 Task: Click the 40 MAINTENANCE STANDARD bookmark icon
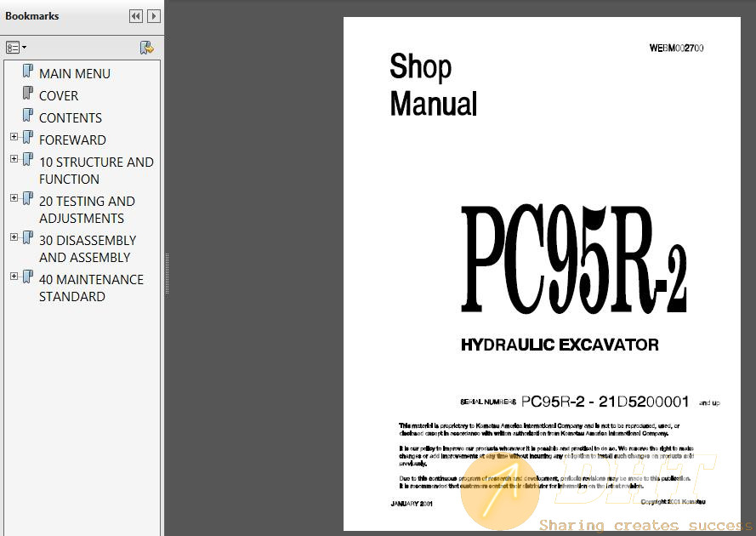click(28, 277)
